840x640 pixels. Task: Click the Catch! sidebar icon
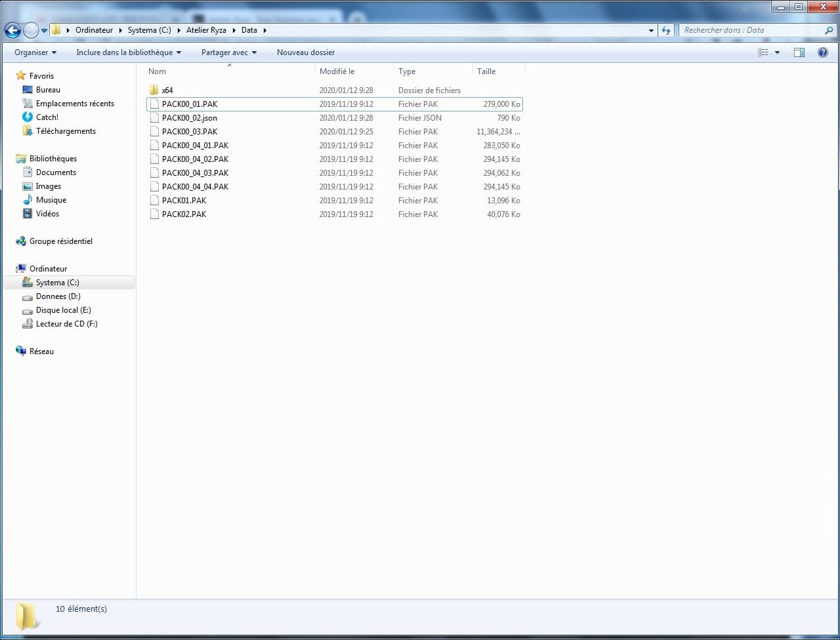tap(28, 117)
